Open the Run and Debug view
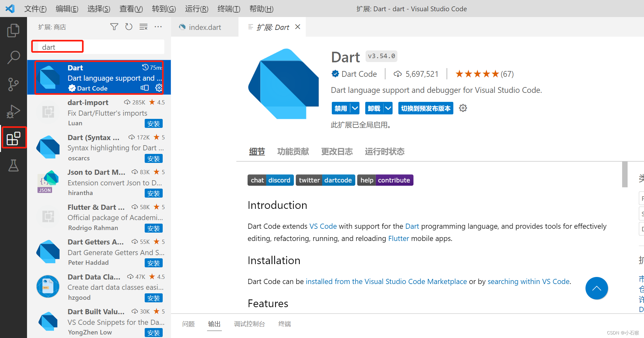Image resolution: width=644 pixels, height=338 pixels. (13, 111)
